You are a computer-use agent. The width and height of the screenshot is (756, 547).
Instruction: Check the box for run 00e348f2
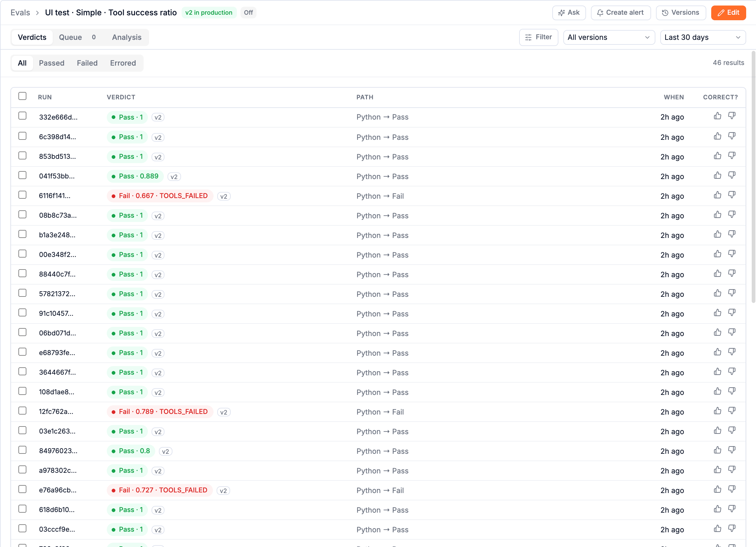[x=22, y=254]
